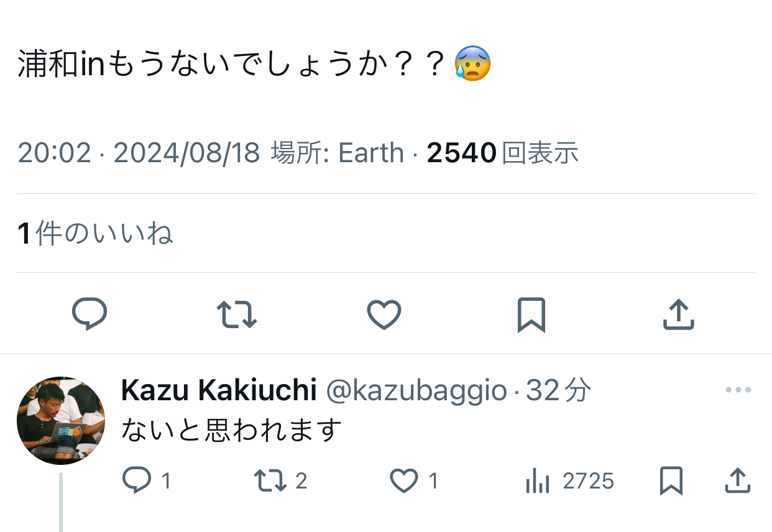Bookmark Kazu Kakiuchi's reply
772x532 pixels.
tap(671, 480)
